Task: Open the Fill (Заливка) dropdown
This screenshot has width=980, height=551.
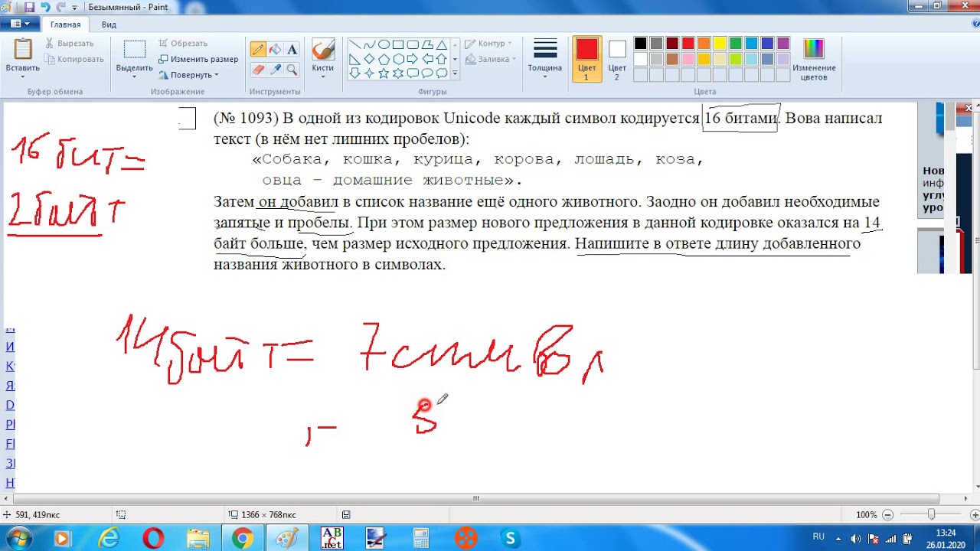Action: (x=491, y=59)
